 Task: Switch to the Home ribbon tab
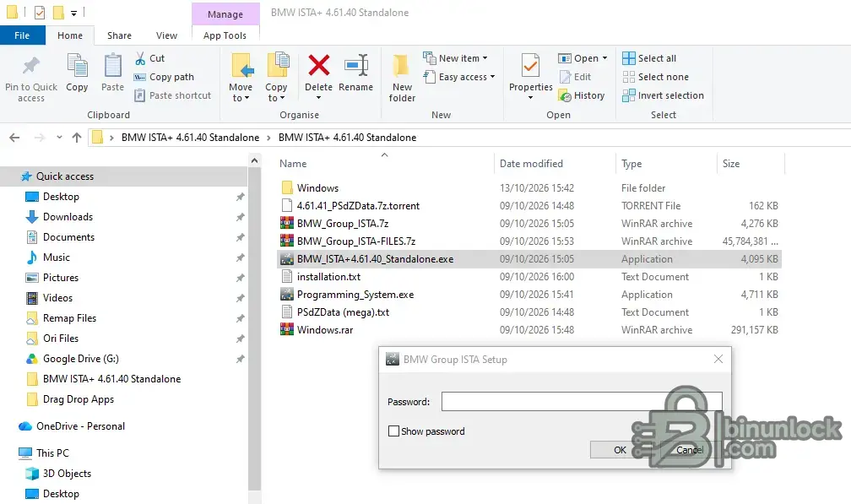tap(70, 35)
